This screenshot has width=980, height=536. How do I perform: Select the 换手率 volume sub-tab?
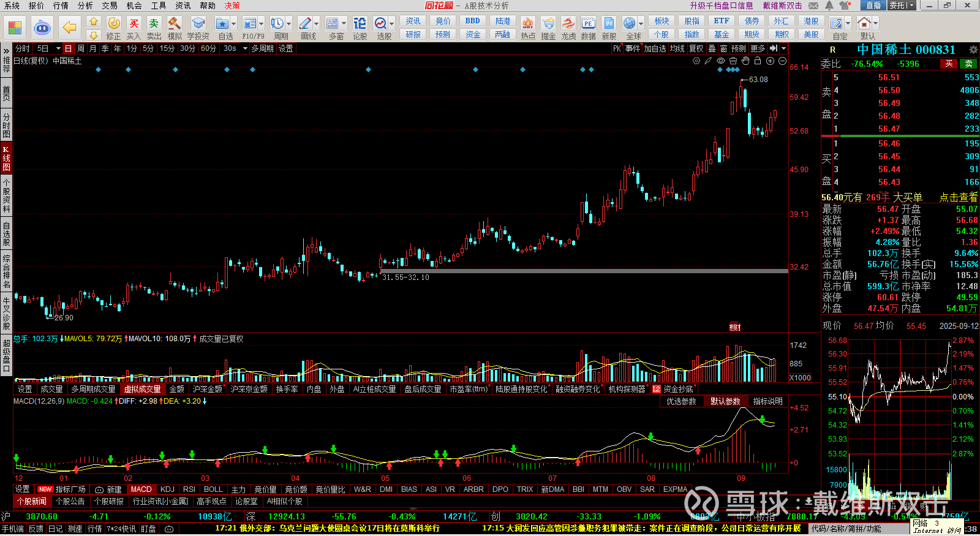point(287,389)
